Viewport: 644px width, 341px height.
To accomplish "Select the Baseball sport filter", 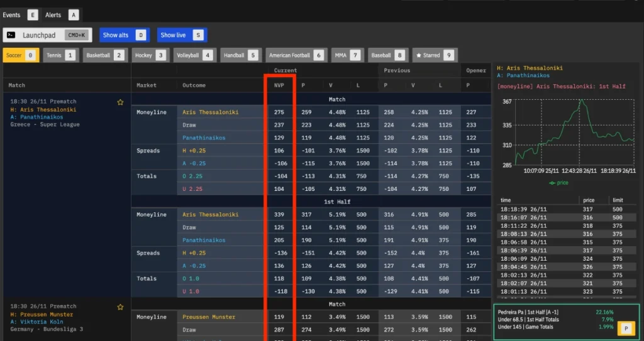I will click(x=387, y=55).
